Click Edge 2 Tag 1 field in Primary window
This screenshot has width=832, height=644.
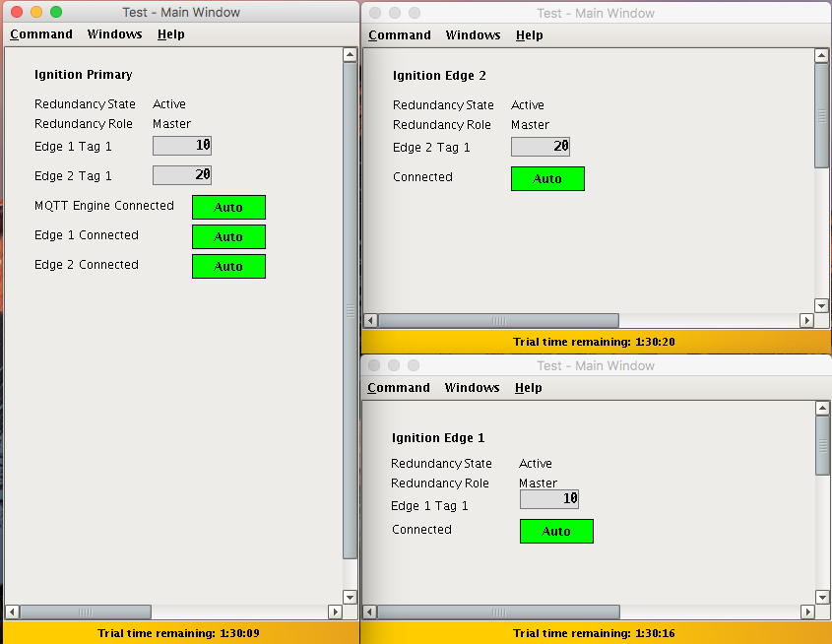tap(182, 175)
